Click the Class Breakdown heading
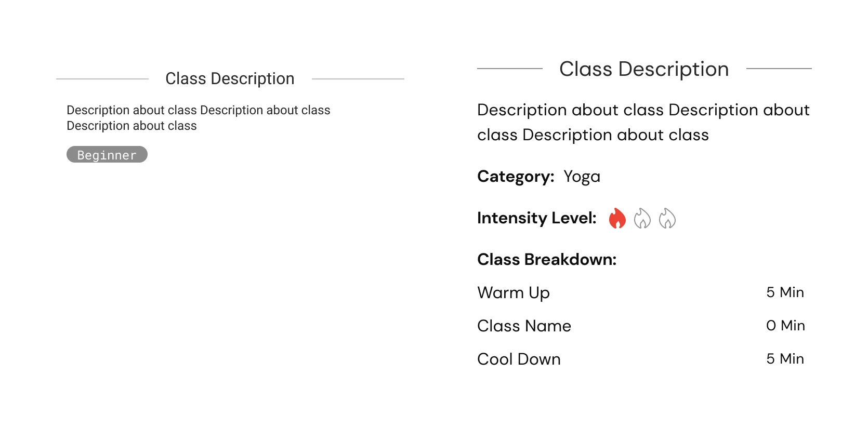The height and width of the screenshot is (428, 868). pos(547,259)
